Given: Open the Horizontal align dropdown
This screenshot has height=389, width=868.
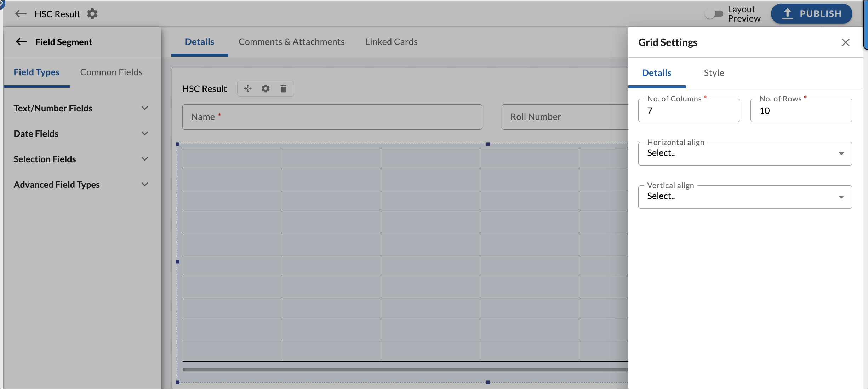Looking at the screenshot, I should (x=745, y=153).
